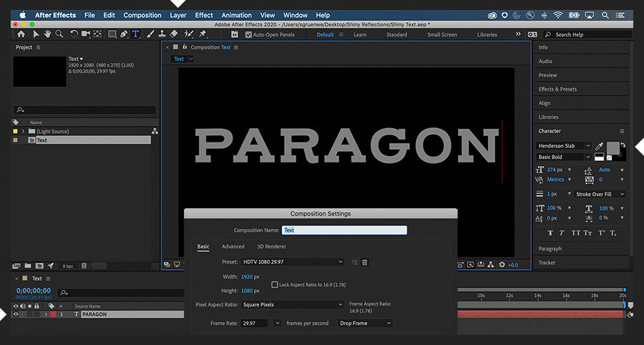Switch to the Advanced tab
The width and height of the screenshot is (644, 345).
pos(233,246)
